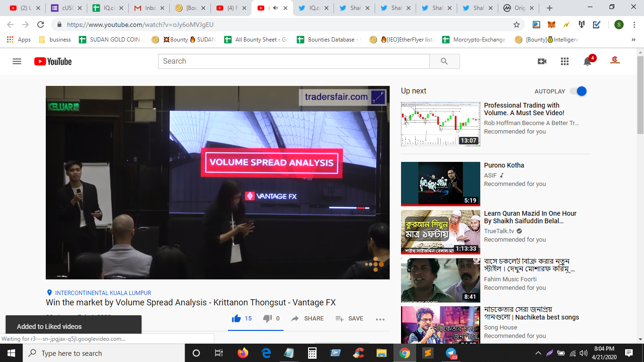Screen dimensions: 644x362
Task: Open the yellow lightning extension icon
Action: point(566,25)
